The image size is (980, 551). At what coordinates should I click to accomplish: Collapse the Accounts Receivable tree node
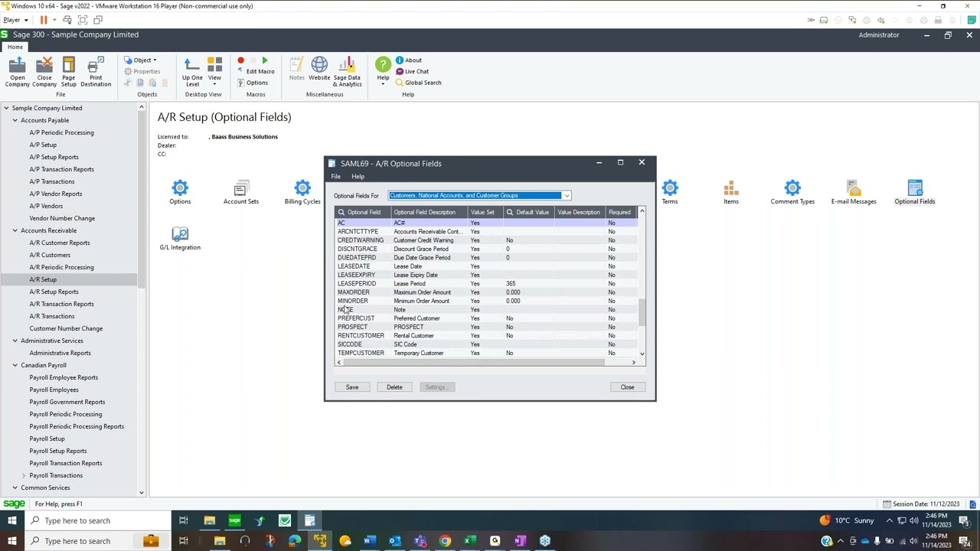point(15,230)
